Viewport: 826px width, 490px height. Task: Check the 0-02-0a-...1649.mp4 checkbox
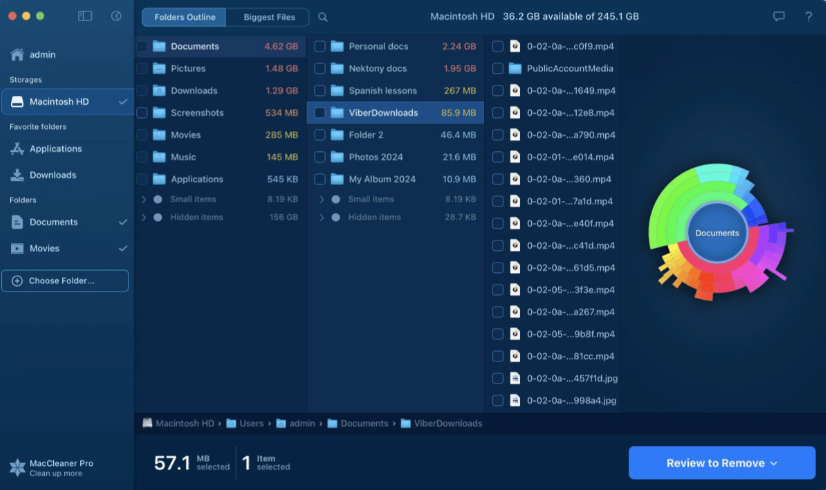coord(498,91)
